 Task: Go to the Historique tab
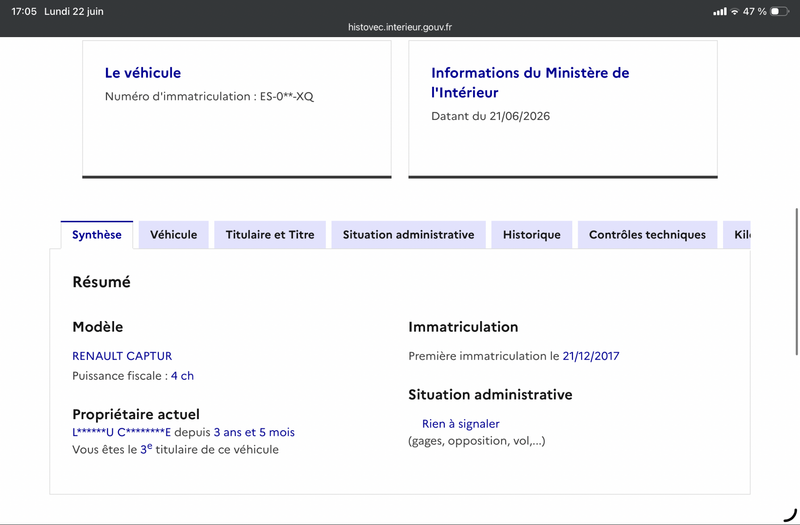pyautogui.click(x=532, y=235)
